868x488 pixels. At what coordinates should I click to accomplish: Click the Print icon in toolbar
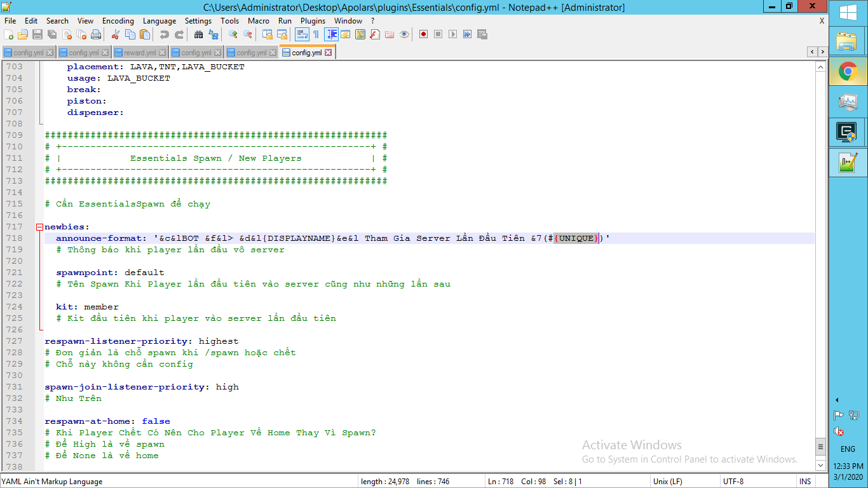96,34
